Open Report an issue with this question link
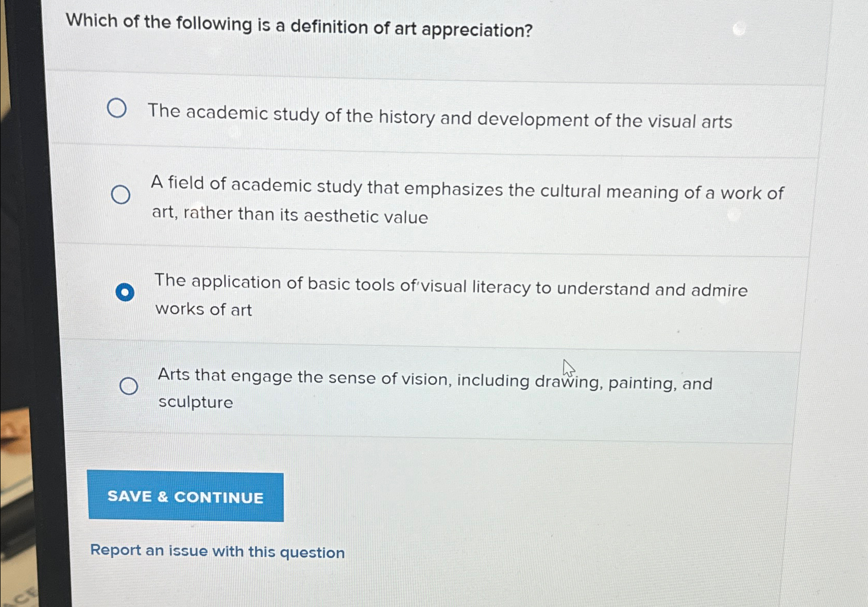 [217, 551]
